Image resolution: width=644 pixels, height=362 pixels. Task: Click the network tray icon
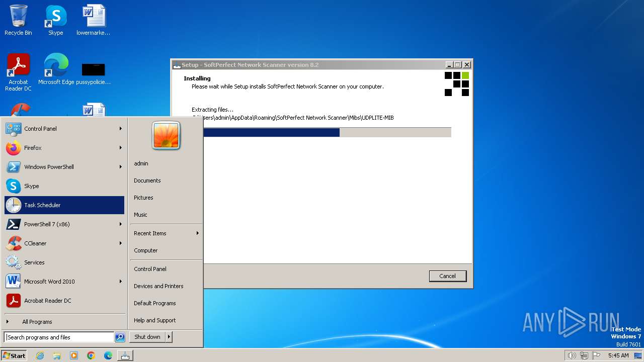[584, 355]
